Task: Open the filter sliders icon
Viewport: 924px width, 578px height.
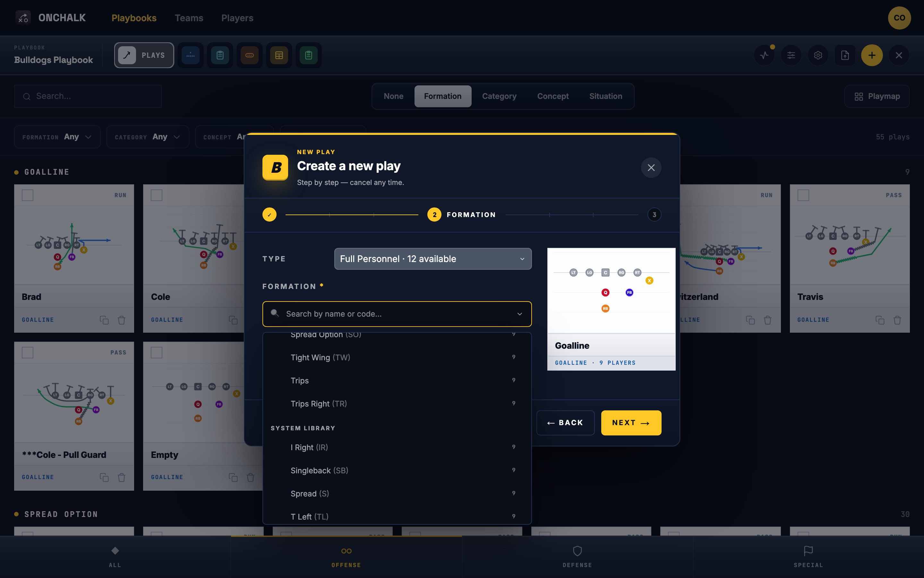Action: pos(791,56)
